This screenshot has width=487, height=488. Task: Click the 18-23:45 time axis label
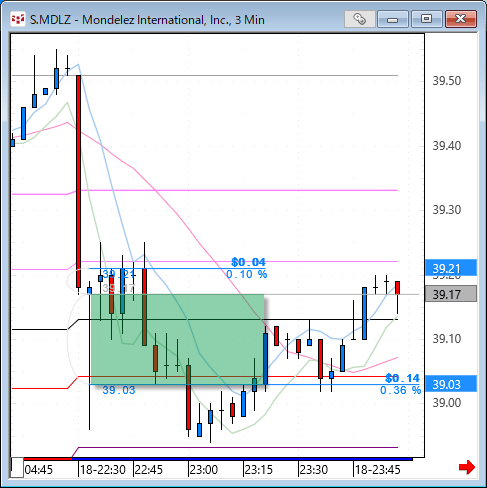point(377,470)
